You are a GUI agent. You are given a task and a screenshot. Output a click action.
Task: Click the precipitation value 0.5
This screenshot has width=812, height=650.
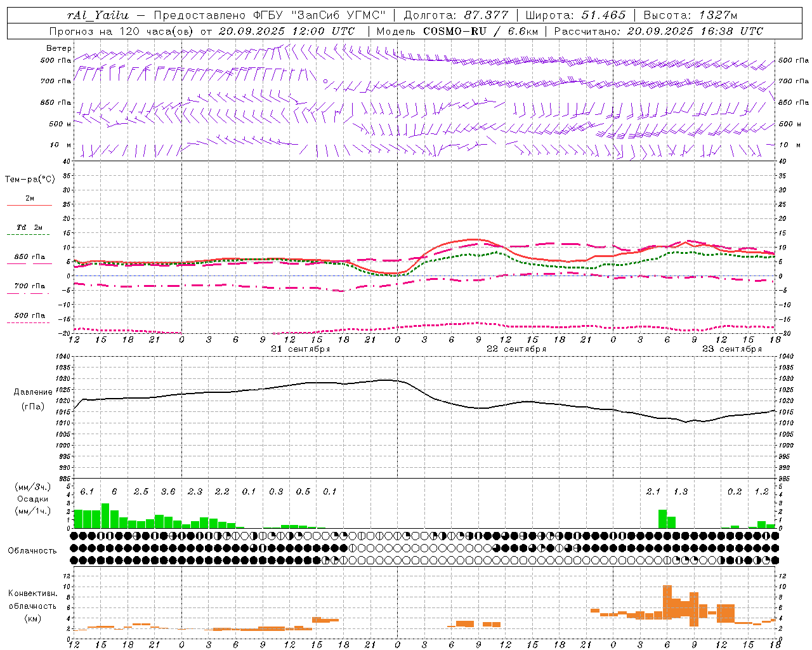303,492
